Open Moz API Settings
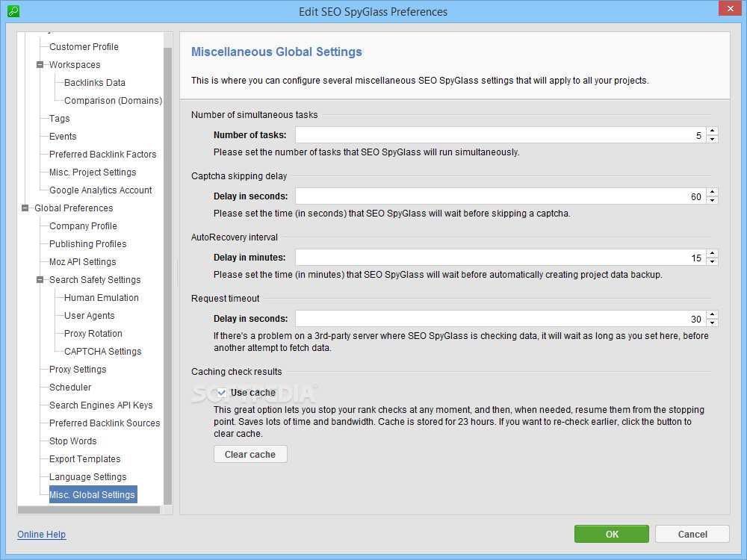The image size is (747, 560). (x=83, y=262)
